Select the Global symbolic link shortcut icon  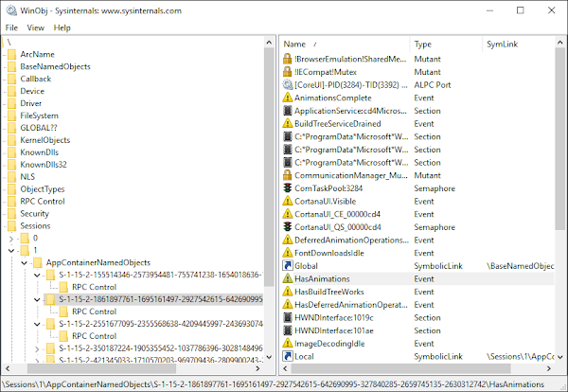point(288,266)
